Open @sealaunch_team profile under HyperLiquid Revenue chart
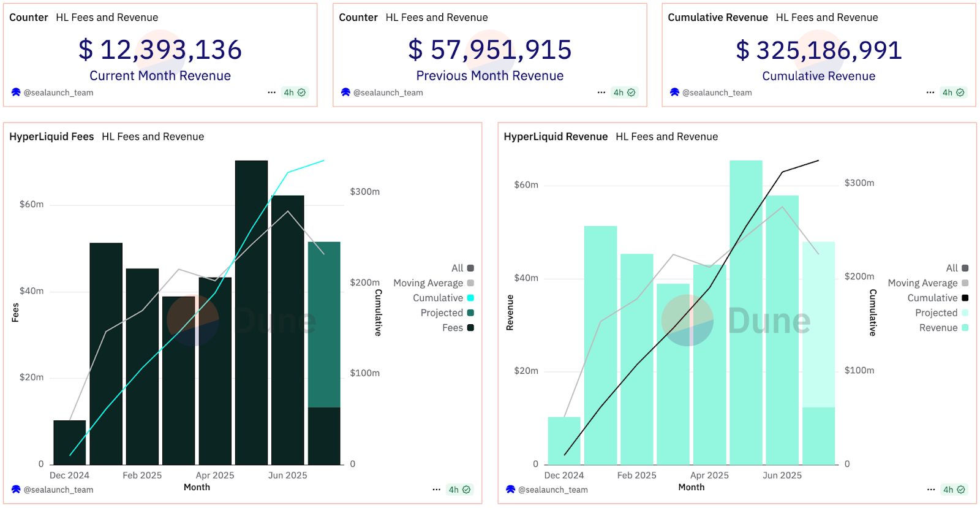Screen dimensions: 980x508 (553, 490)
